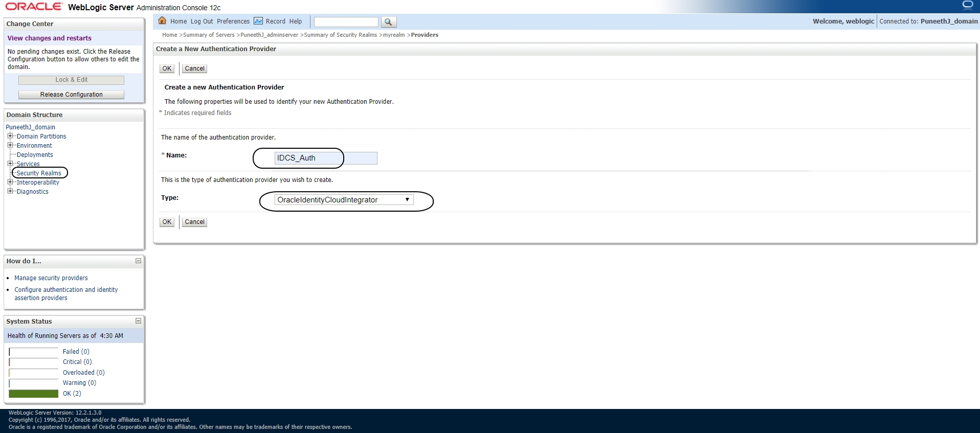Click the Release Configuration button

coord(72,95)
